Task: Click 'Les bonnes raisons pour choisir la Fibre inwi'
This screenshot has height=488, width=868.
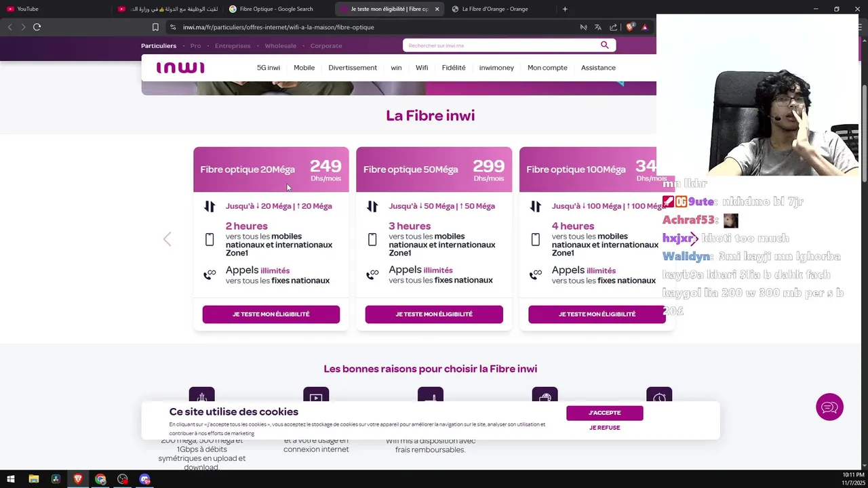Action: (x=430, y=369)
